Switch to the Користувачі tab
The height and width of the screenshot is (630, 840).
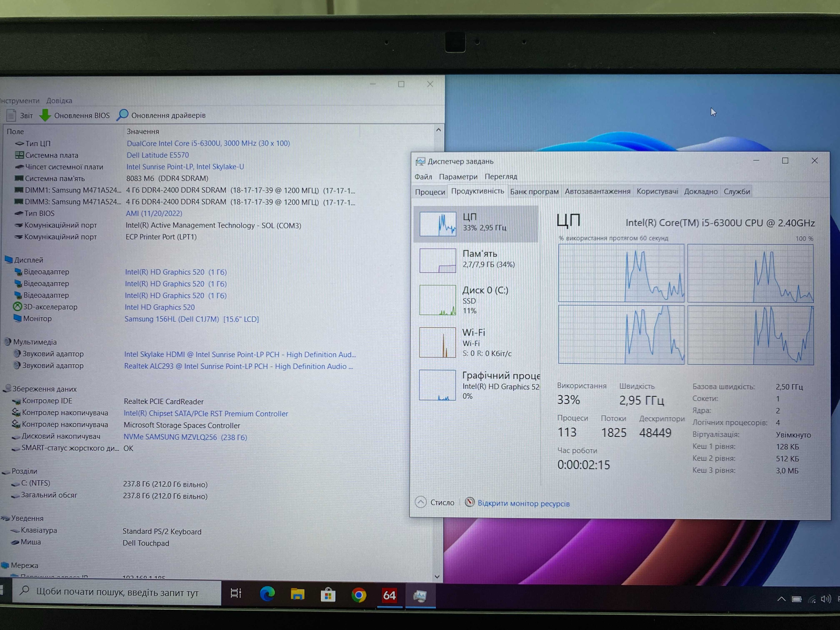(x=657, y=191)
